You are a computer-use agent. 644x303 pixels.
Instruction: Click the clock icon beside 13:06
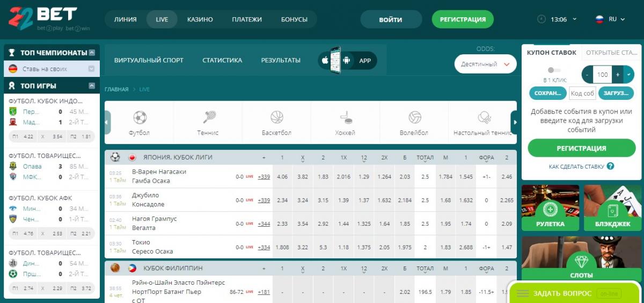[541, 19]
